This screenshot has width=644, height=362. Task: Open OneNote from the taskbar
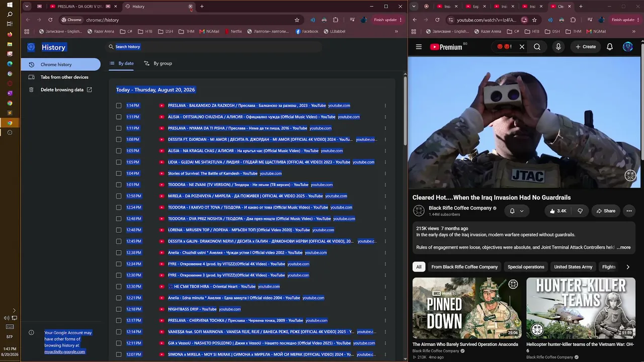coord(10,93)
